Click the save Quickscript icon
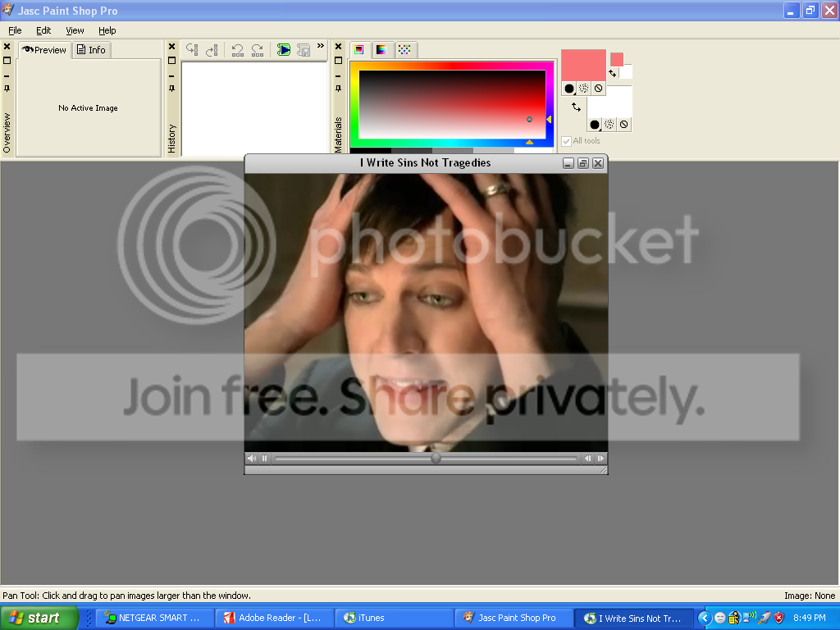The height and width of the screenshot is (630, 840). coord(304,50)
